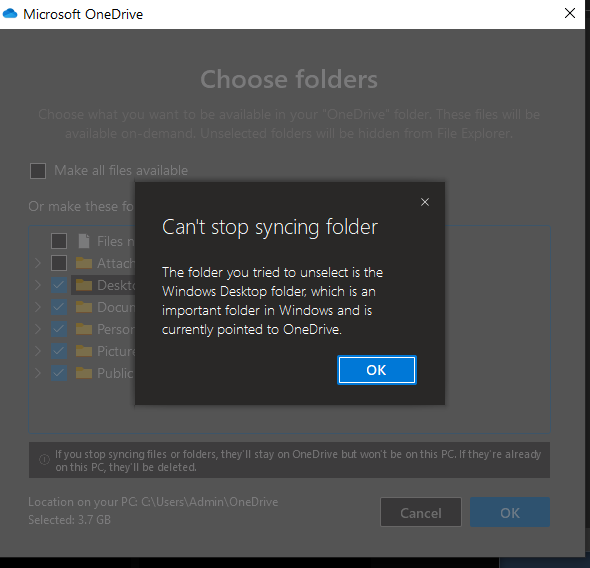The image size is (590, 568).
Task: Uncheck the Pictures folder checkbox
Action: point(59,351)
